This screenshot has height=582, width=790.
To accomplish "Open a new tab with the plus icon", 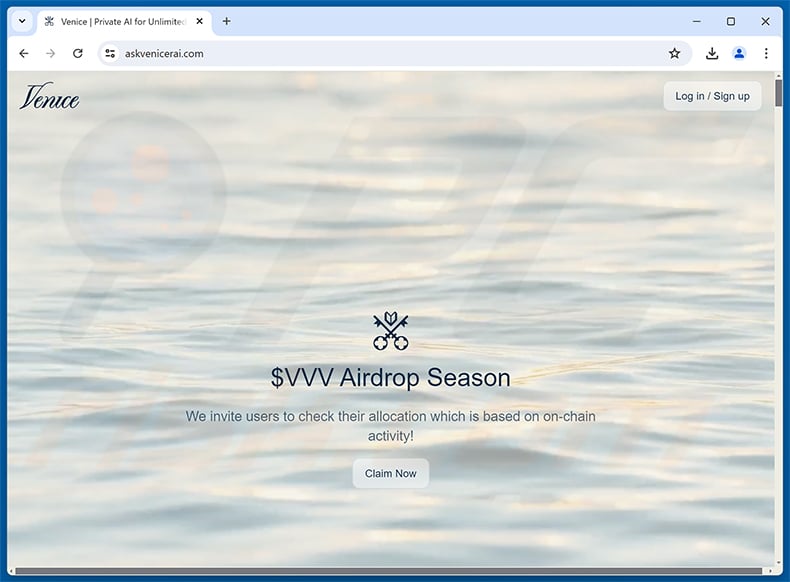I will click(227, 21).
